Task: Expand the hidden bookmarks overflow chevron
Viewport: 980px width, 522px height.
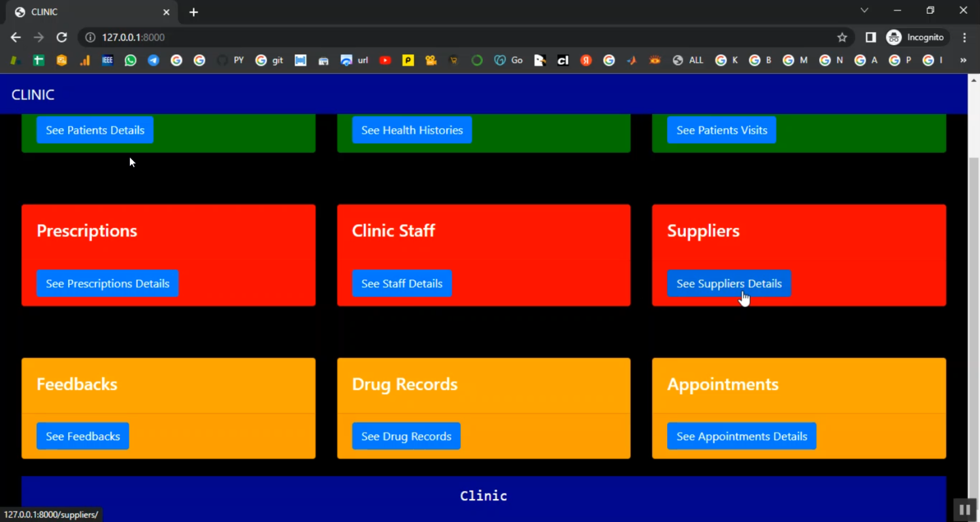Action: [x=962, y=60]
